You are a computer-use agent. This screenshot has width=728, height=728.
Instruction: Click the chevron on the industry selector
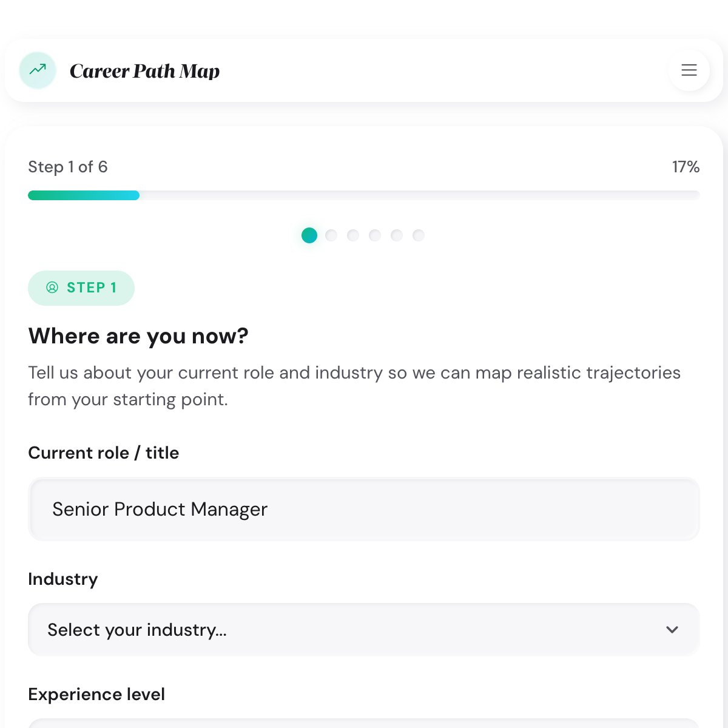tap(672, 630)
